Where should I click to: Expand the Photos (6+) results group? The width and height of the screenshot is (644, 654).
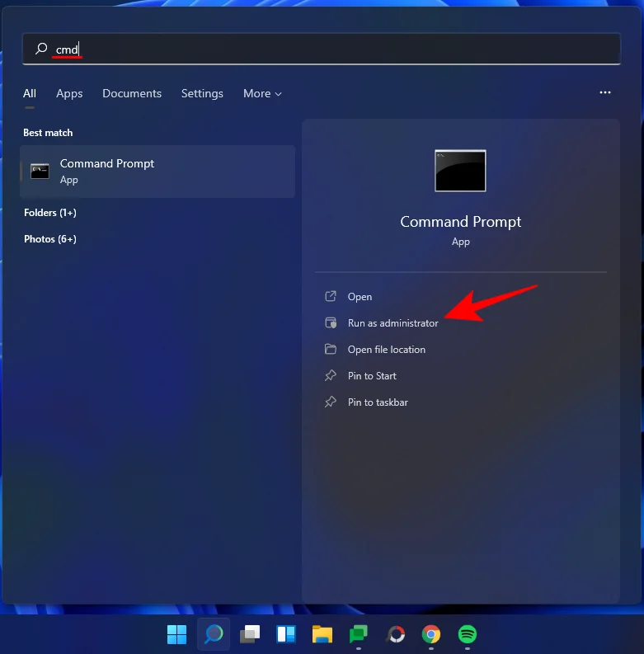(x=50, y=239)
